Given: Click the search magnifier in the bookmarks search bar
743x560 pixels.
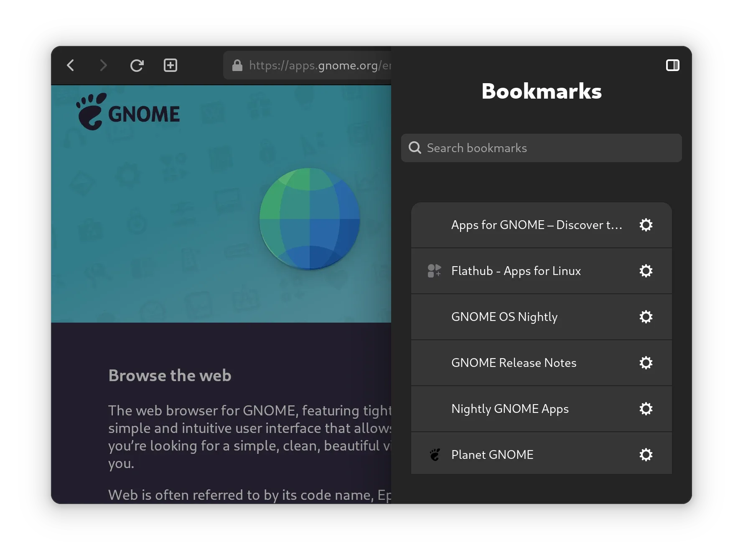Looking at the screenshot, I should [415, 148].
